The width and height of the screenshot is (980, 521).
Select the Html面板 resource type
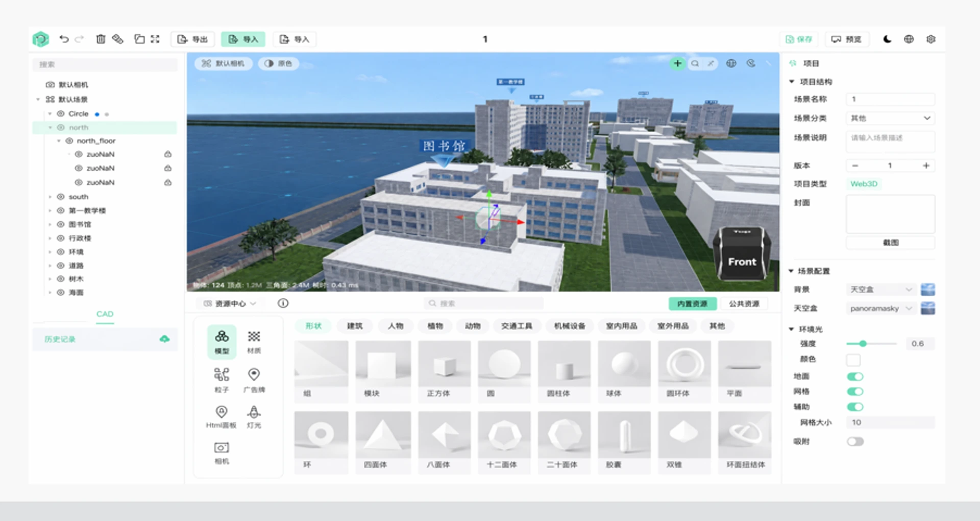(x=221, y=416)
